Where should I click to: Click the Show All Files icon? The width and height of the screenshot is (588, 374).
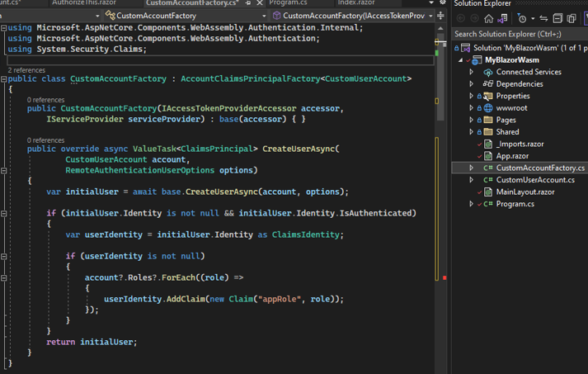[x=572, y=18]
